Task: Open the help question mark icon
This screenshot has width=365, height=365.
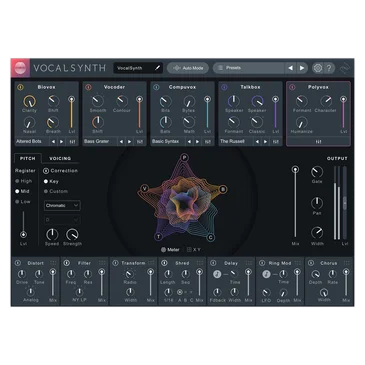Action: (329, 68)
